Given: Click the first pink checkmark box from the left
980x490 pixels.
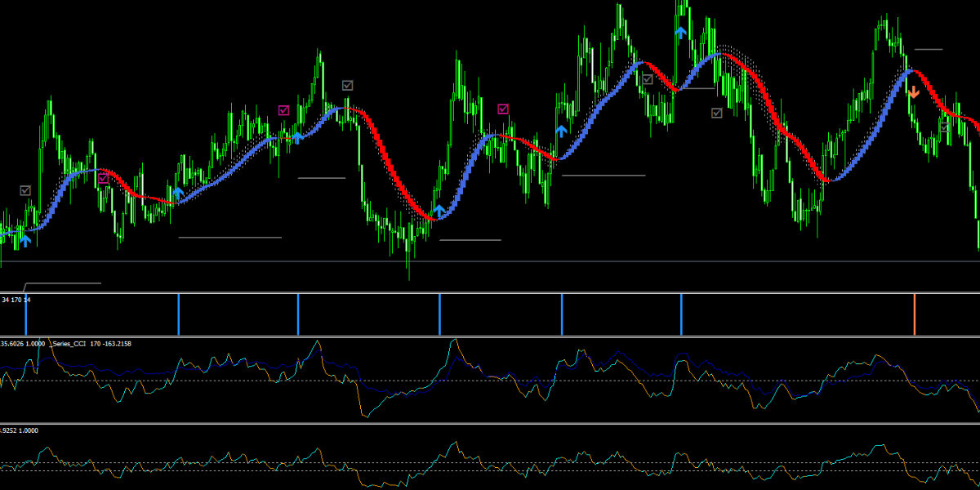Looking at the screenshot, I should point(103,177).
